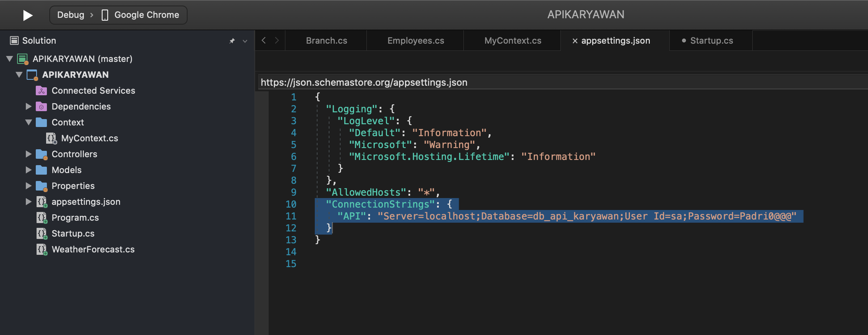Click the "LogLevel" key on line 3
This screenshot has width=868, height=335.
(x=366, y=121)
